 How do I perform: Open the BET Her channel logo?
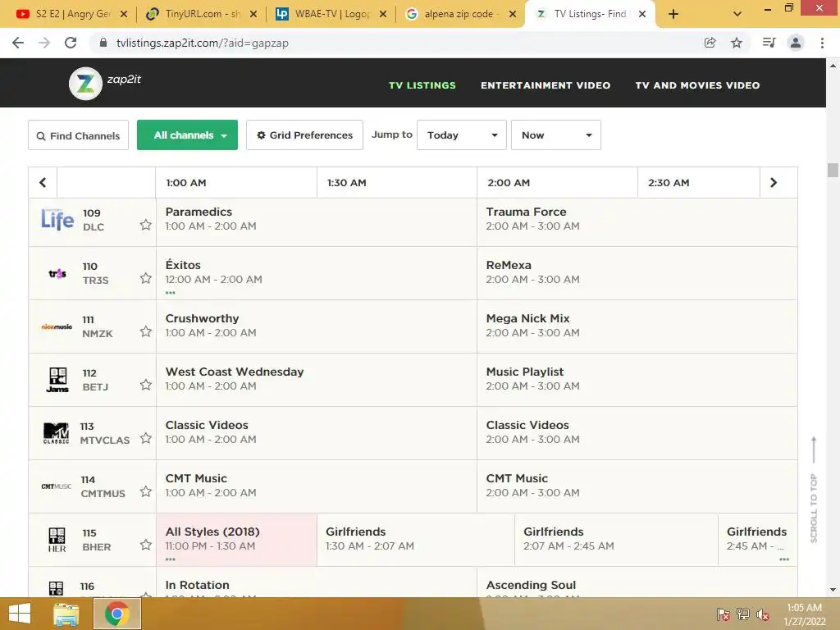click(x=57, y=540)
